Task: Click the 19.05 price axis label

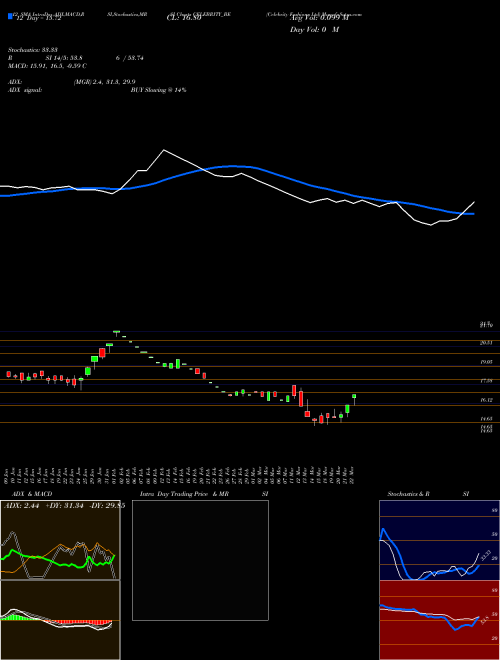Action: (486, 362)
